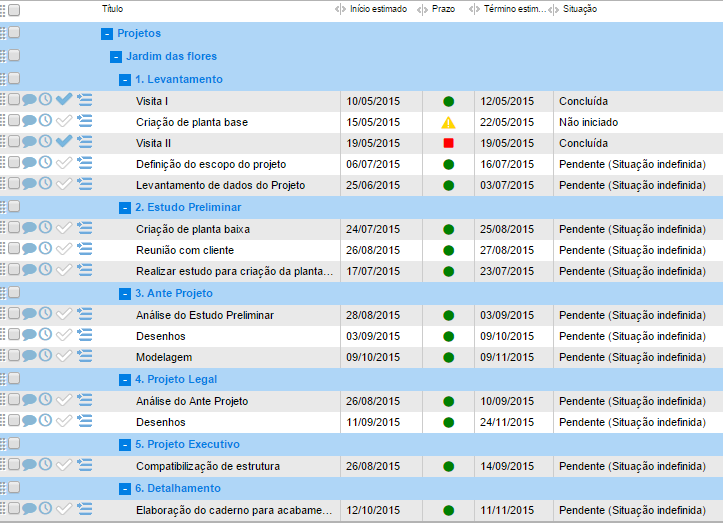Click red overdue indicator on Visita II
The height and width of the screenshot is (523, 723).
(x=448, y=143)
